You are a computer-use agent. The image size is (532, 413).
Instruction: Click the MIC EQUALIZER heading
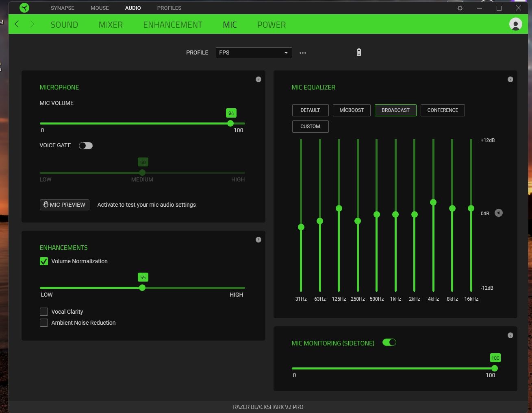pos(313,87)
